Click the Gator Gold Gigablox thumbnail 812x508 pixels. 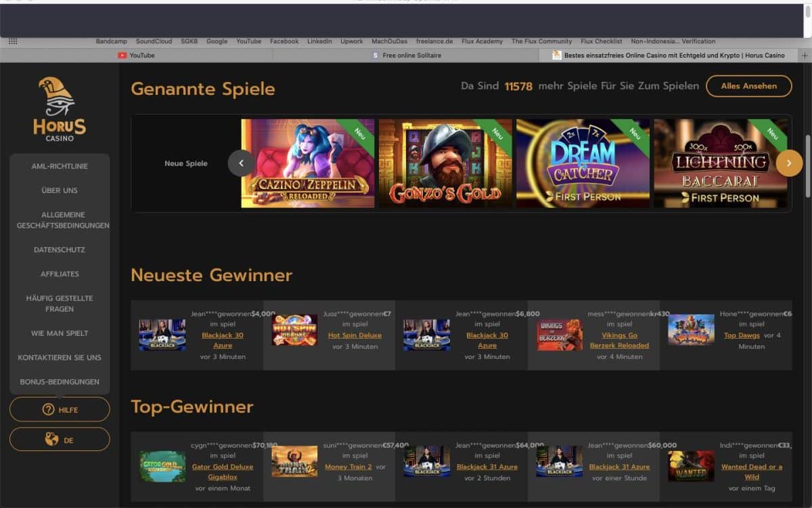point(162,466)
